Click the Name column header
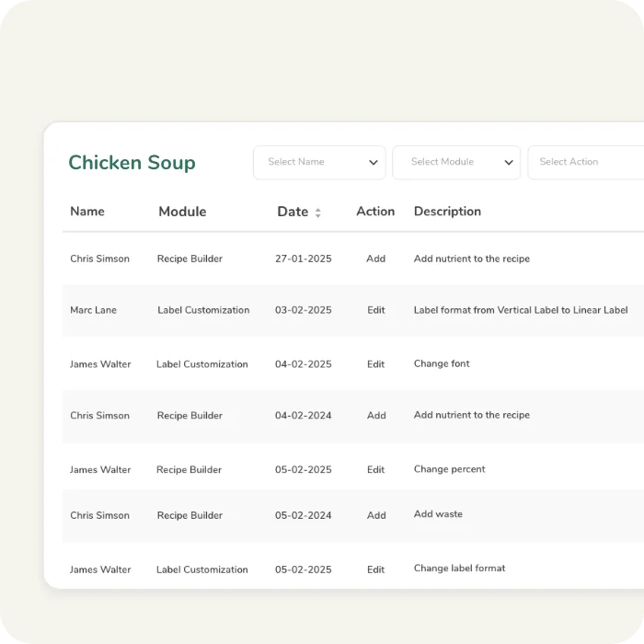 (x=87, y=212)
